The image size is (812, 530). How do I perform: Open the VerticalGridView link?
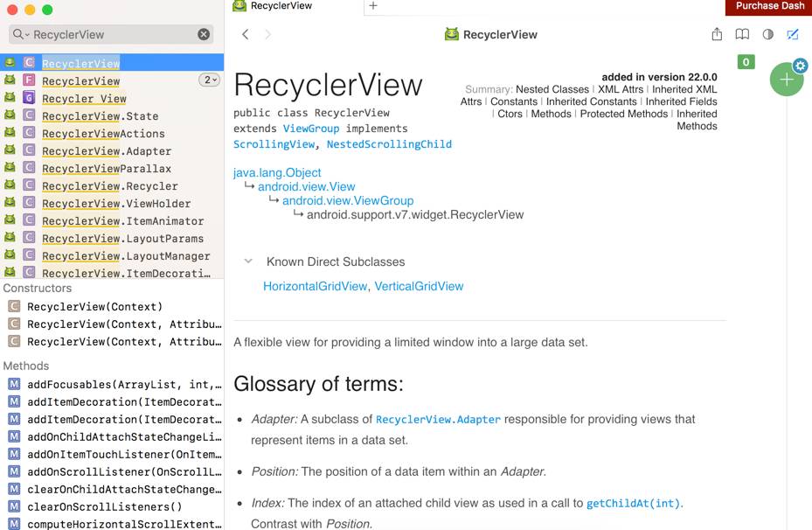[419, 286]
